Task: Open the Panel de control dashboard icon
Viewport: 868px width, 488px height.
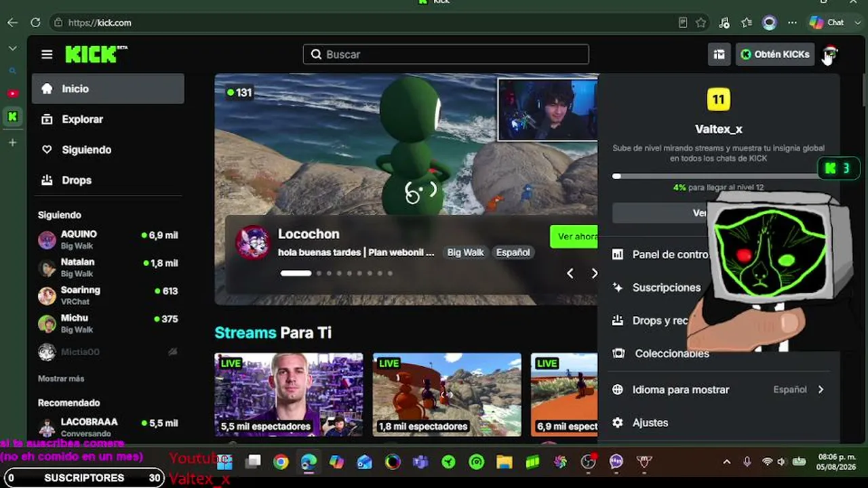Action: 617,254
